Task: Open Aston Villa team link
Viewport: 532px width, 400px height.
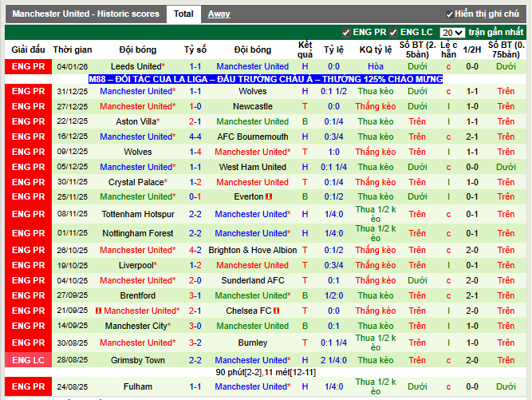Action: point(138,121)
